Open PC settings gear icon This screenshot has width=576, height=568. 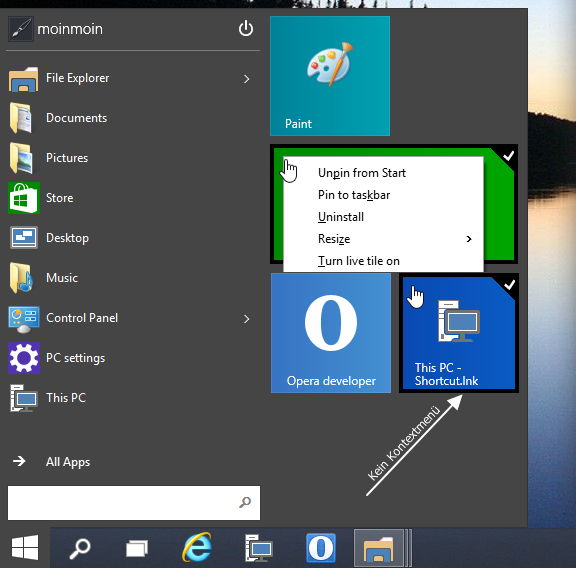pos(24,358)
